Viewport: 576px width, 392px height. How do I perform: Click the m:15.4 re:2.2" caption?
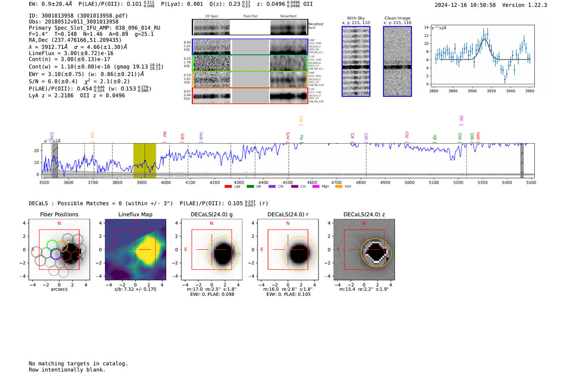364,289
